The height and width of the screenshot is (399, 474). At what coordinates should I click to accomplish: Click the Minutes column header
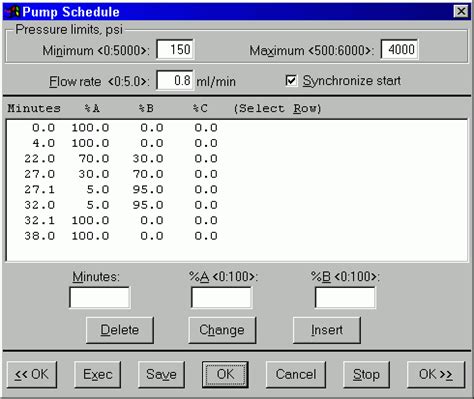point(34,108)
